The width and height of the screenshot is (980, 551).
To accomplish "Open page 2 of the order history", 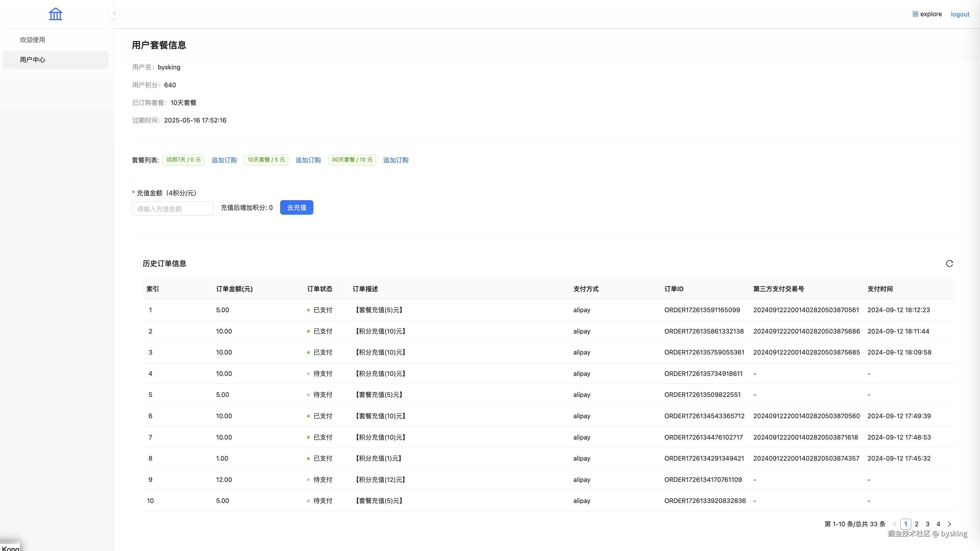I will point(917,524).
